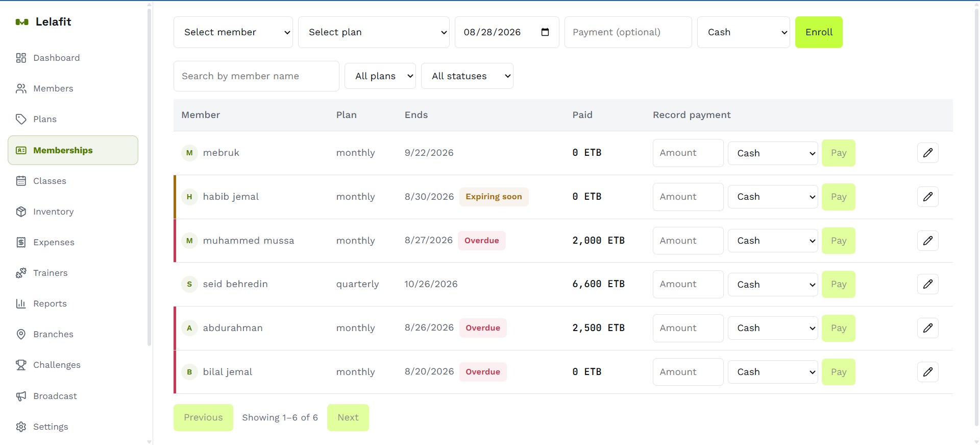Focus the Search by member name field

pyautogui.click(x=256, y=76)
